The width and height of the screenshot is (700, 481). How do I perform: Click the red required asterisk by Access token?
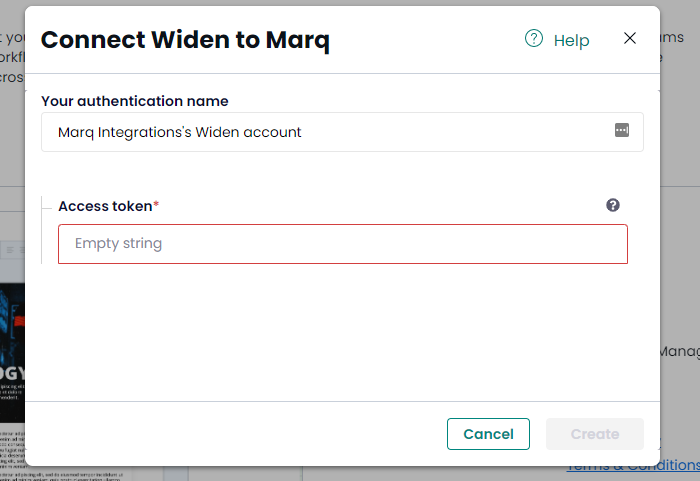click(156, 204)
